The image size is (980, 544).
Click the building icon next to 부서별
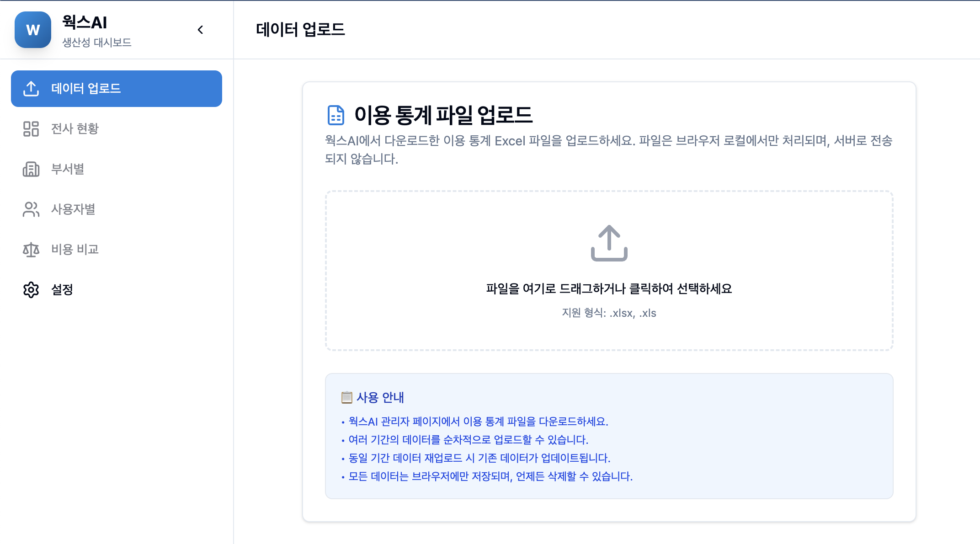[31, 169]
